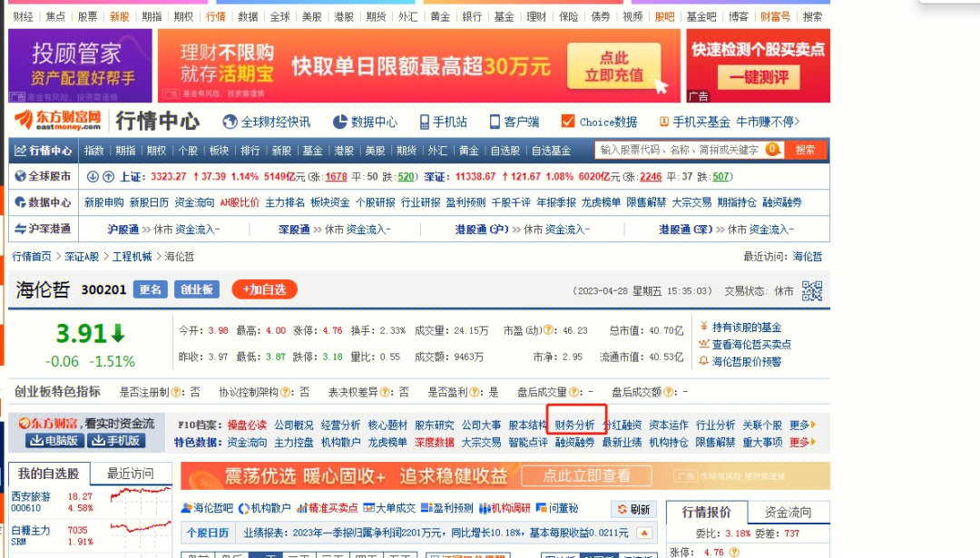
Task: Open 股吧 in the top site menu
Action: tap(664, 17)
